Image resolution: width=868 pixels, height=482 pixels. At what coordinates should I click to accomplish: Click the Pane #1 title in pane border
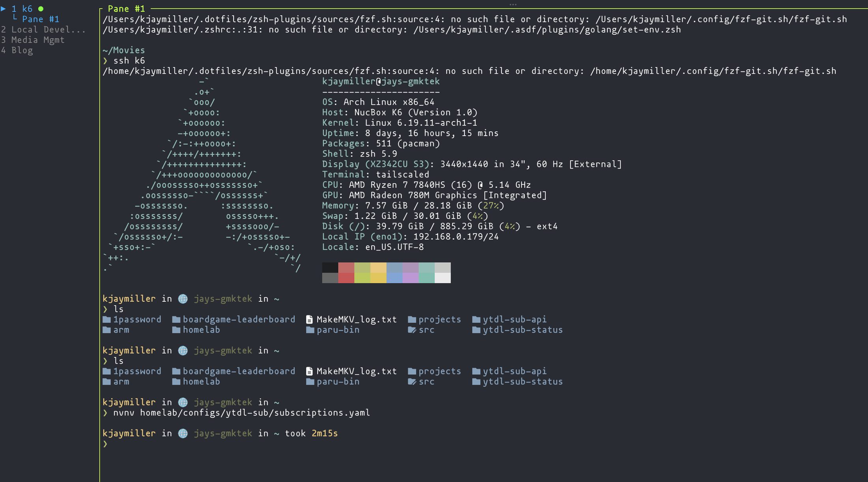(126, 9)
